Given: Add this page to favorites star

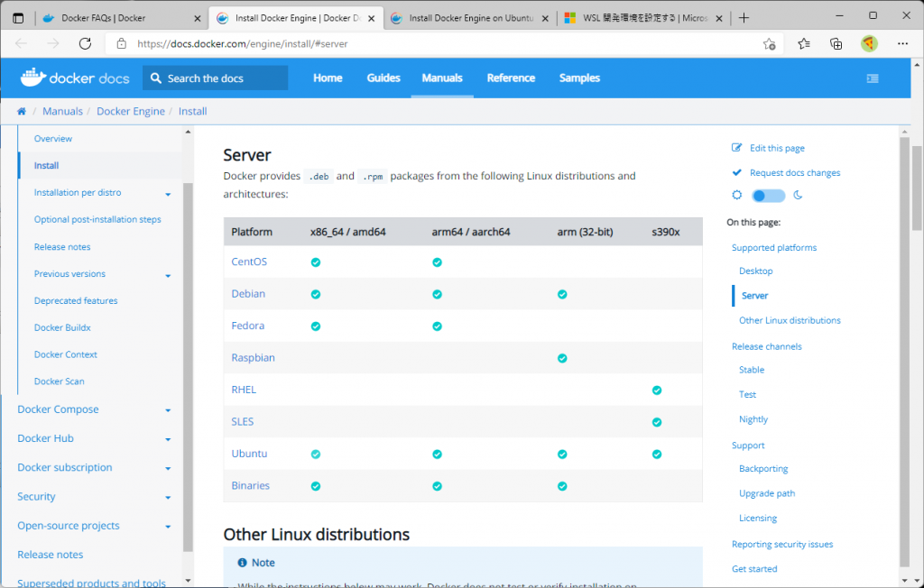Looking at the screenshot, I should (x=769, y=43).
